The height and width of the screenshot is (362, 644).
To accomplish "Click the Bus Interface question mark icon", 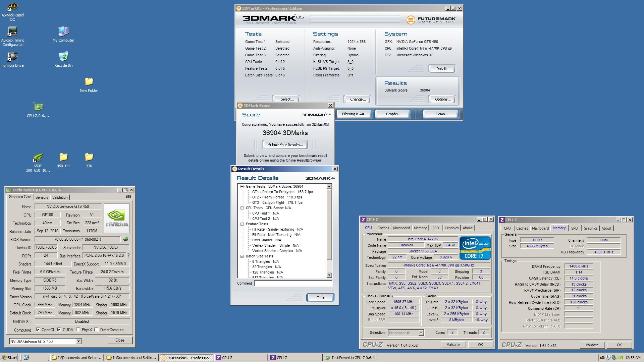I will pyautogui.click(x=128, y=256).
